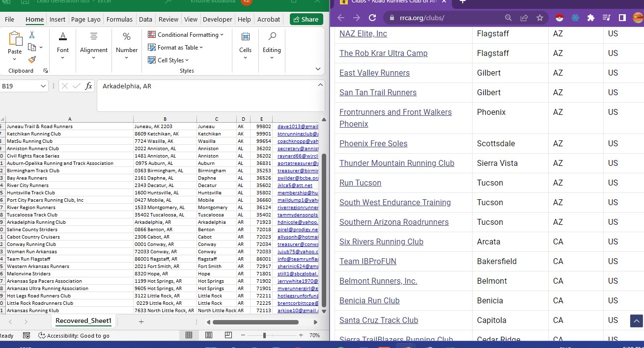Open East Valley Runners link
Image resolution: width=644 pixels, height=348 pixels.
click(374, 73)
